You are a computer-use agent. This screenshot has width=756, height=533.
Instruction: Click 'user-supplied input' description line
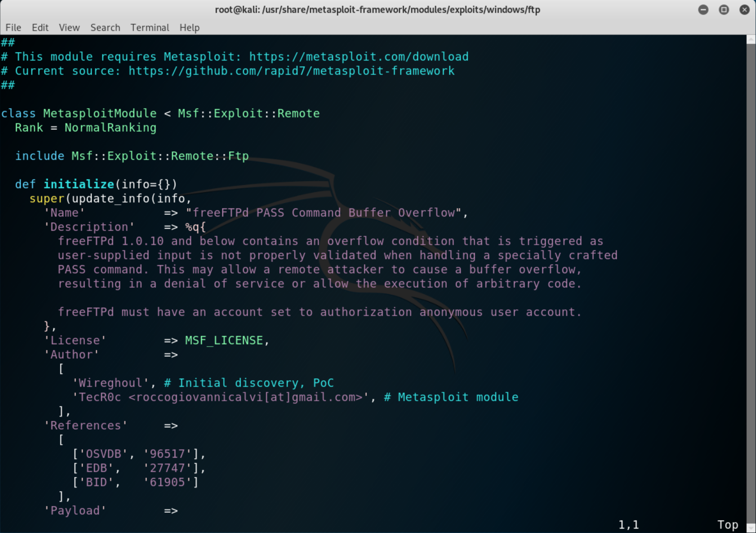click(338, 255)
